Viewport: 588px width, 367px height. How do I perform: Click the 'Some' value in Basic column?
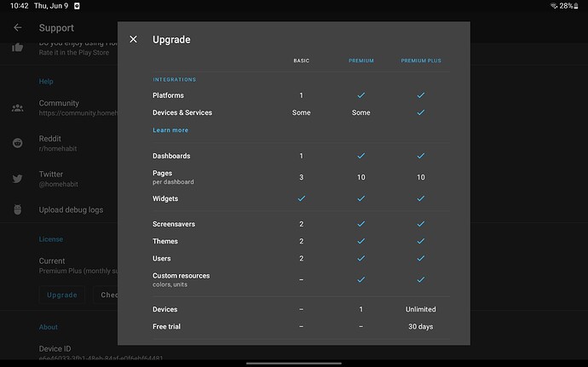301,112
